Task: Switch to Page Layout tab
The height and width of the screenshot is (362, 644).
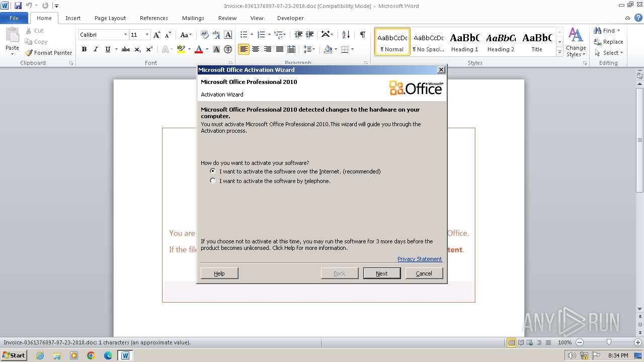Action: (110, 18)
